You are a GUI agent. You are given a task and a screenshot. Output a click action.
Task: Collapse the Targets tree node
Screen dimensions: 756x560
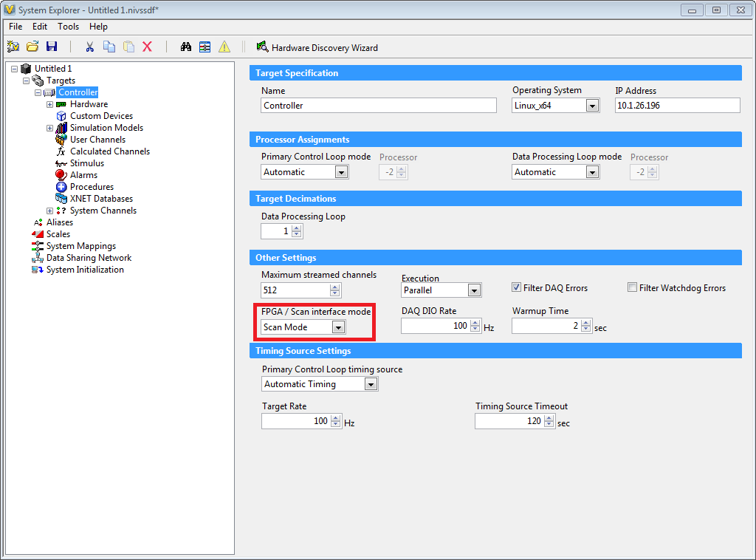point(26,81)
